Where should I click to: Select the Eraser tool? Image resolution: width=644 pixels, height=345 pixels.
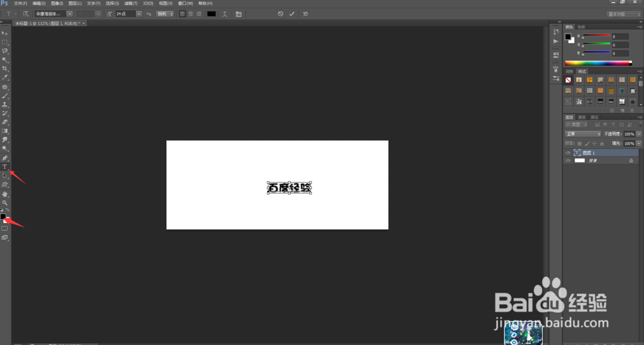(5, 122)
